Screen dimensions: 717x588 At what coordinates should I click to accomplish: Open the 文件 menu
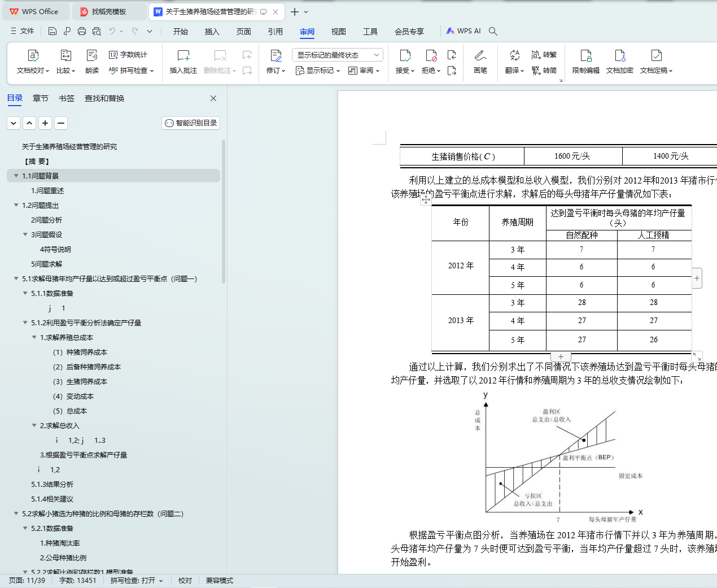pos(23,31)
